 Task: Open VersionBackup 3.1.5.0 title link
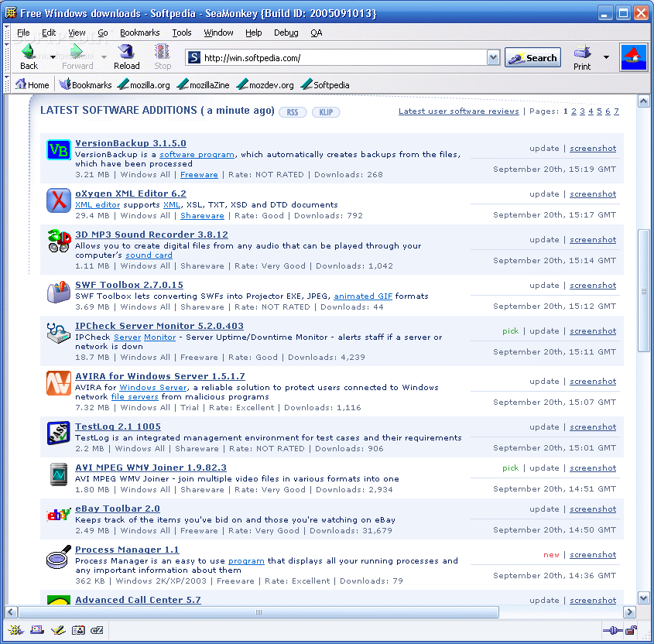131,143
